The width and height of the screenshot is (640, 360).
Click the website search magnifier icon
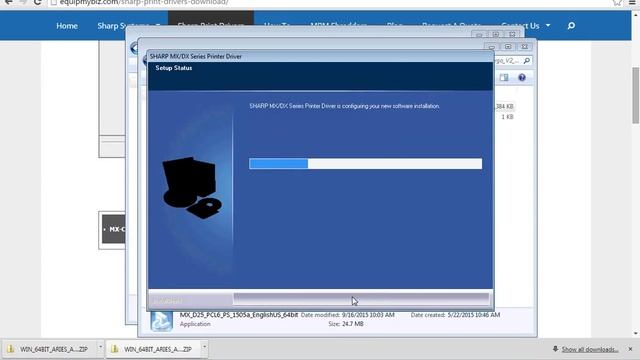click(571, 26)
